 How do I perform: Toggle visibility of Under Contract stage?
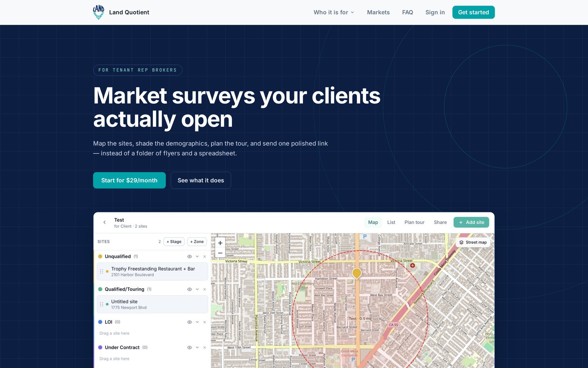coord(190,347)
